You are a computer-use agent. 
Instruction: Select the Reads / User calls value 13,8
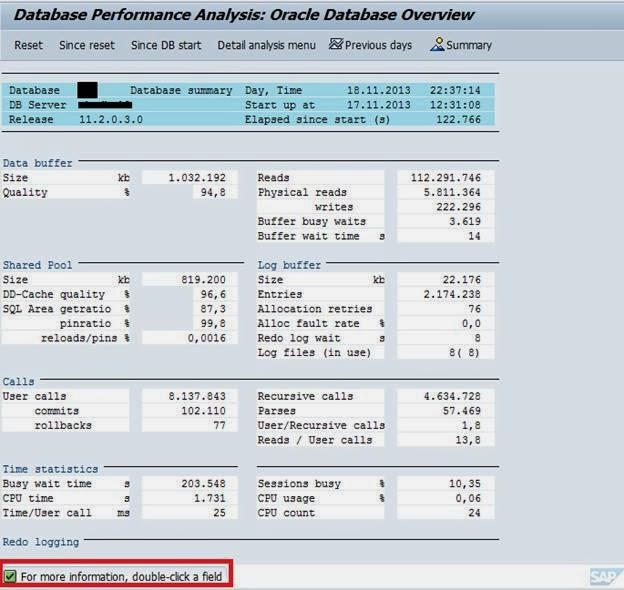468,440
